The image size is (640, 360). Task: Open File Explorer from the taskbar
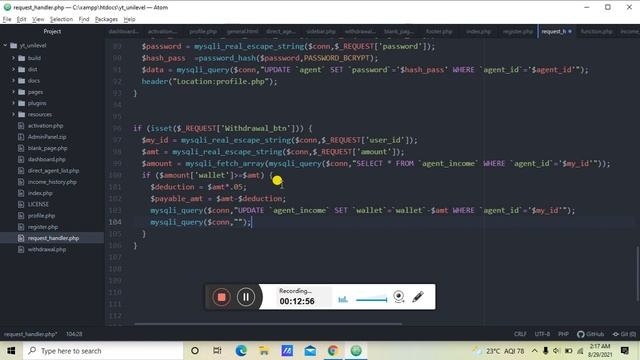264,351
